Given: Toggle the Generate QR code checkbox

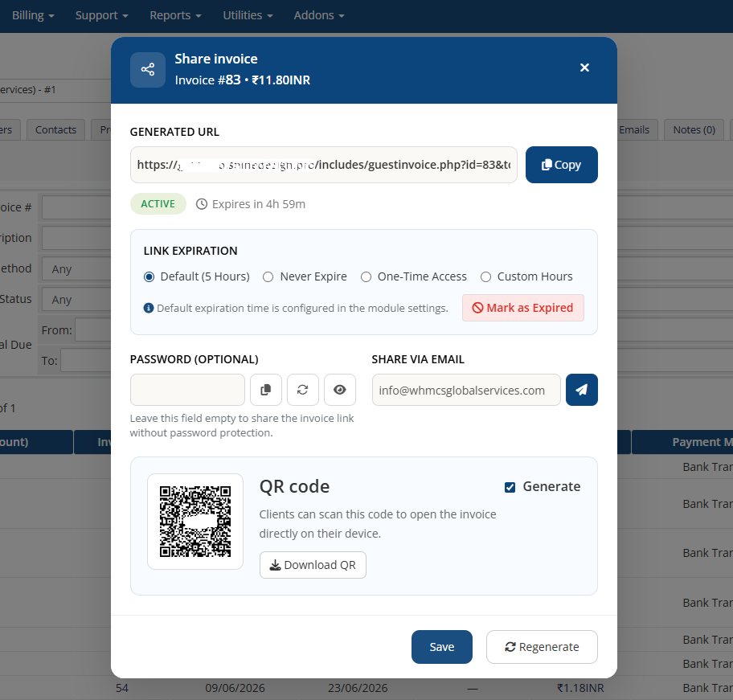Looking at the screenshot, I should coord(510,487).
